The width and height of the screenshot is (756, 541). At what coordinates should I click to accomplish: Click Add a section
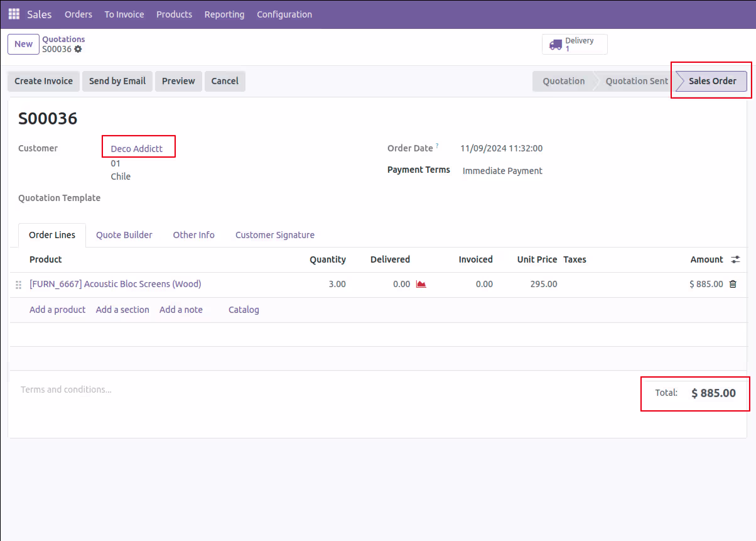pyautogui.click(x=122, y=310)
